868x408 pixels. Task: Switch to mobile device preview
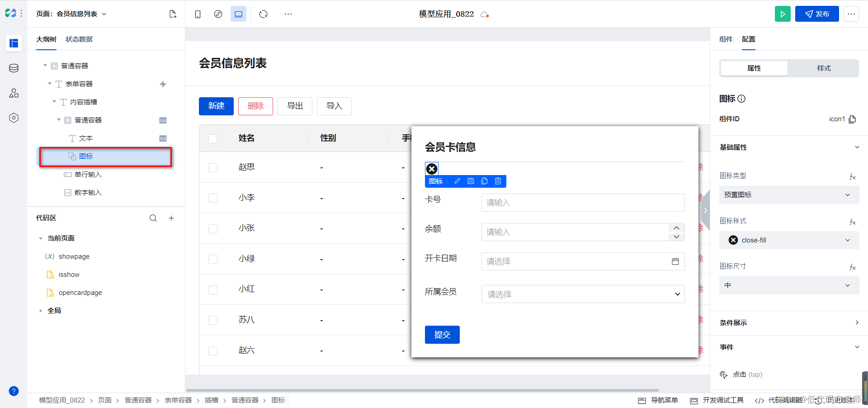198,14
